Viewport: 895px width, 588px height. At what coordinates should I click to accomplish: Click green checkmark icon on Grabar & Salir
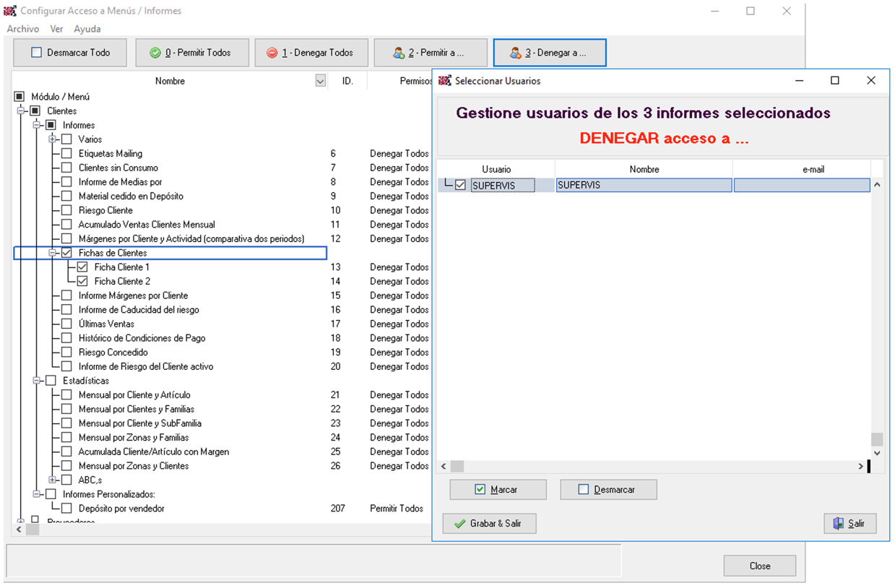click(459, 524)
